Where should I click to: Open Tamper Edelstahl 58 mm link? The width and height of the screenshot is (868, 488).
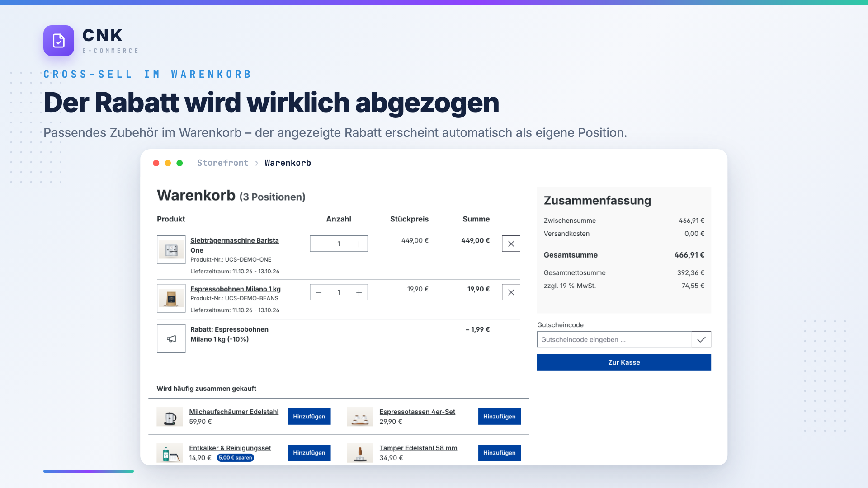pyautogui.click(x=418, y=448)
